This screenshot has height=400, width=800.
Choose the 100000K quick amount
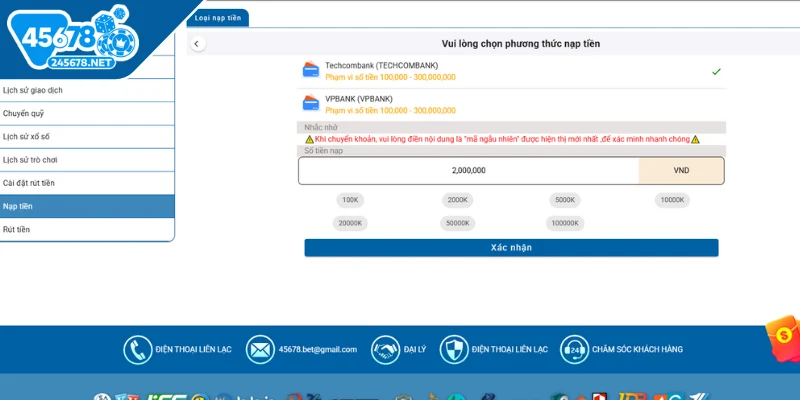[565, 223]
